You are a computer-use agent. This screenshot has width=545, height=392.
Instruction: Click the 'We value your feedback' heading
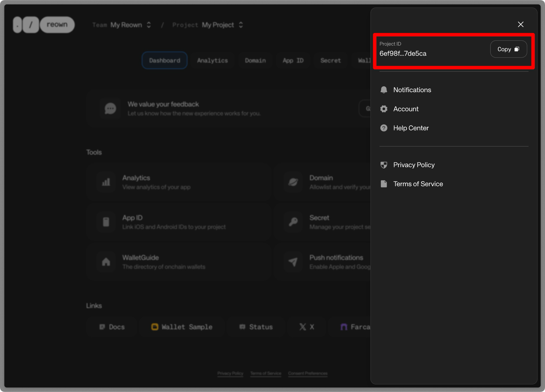point(163,104)
